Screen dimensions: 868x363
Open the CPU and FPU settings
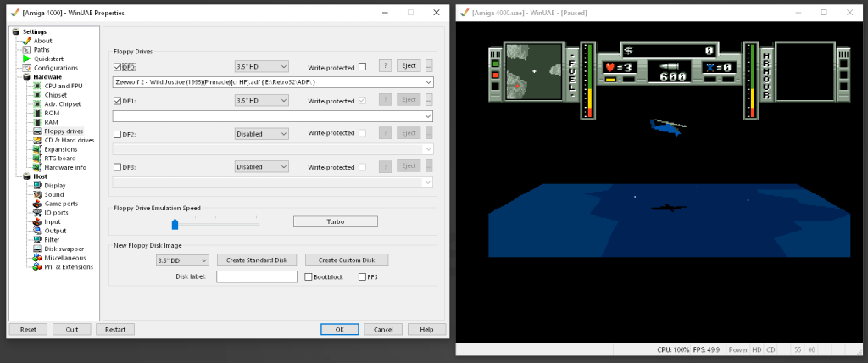point(63,86)
